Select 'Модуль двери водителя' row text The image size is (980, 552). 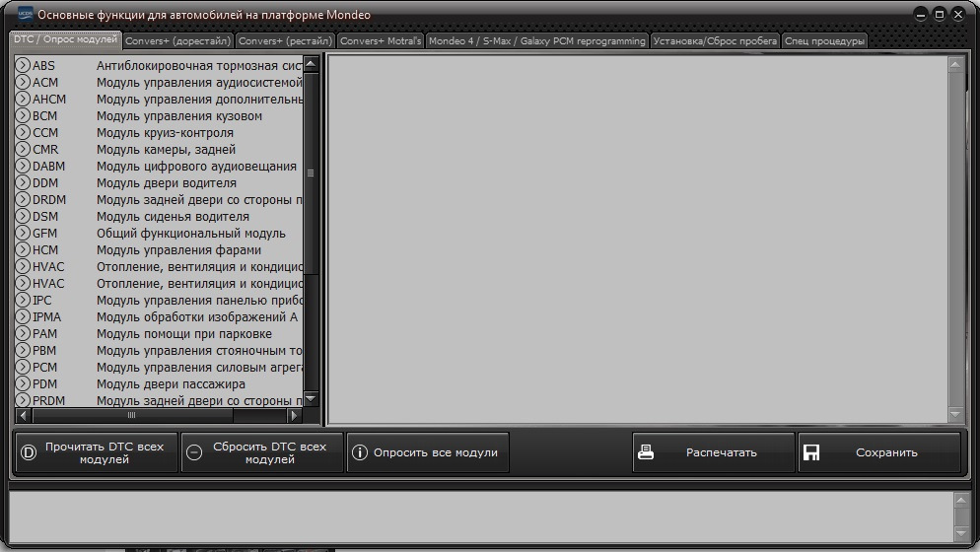click(x=167, y=183)
